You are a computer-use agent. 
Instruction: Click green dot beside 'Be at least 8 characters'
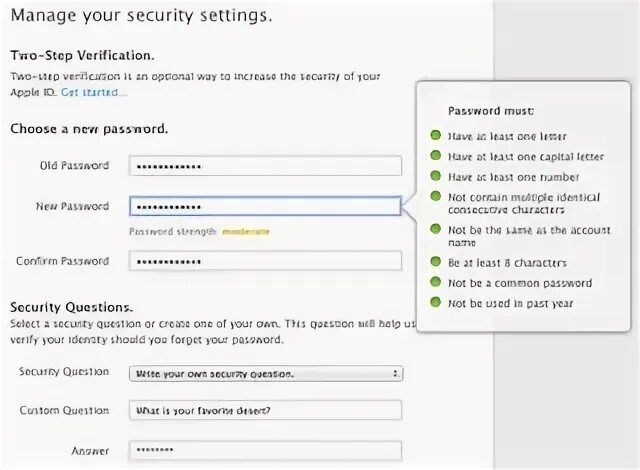click(435, 262)
